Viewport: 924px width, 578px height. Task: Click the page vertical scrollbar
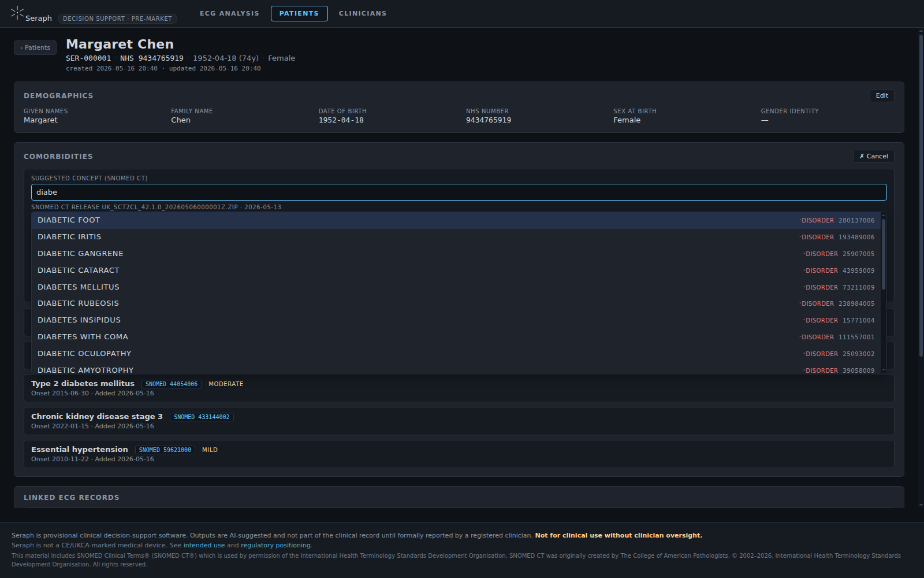point(921,197)
